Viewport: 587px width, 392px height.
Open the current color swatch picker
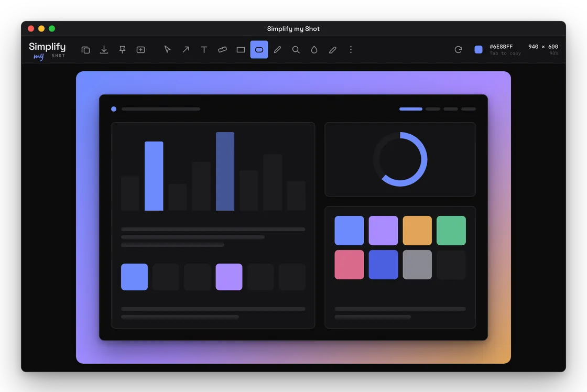coord(479,49)
